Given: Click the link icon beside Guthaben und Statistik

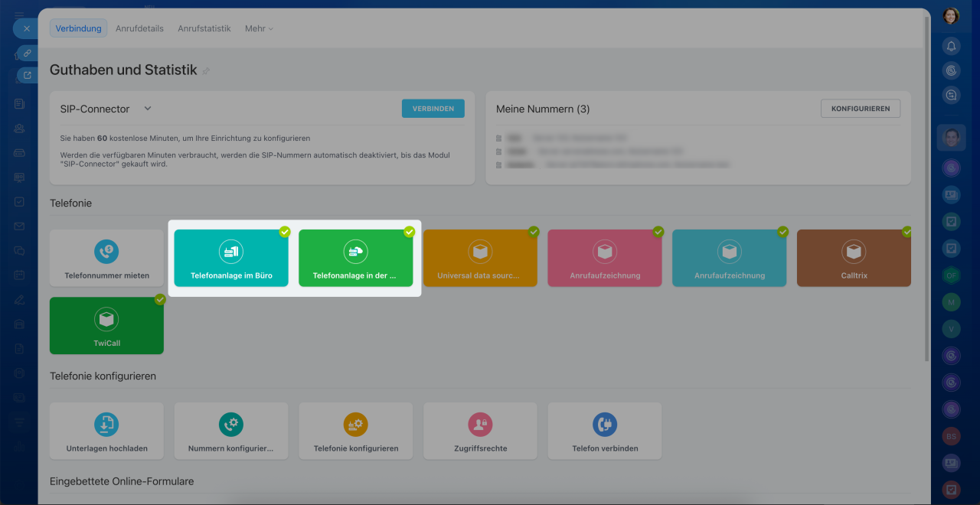Looking at the screenshot, I should pos(206,71).
